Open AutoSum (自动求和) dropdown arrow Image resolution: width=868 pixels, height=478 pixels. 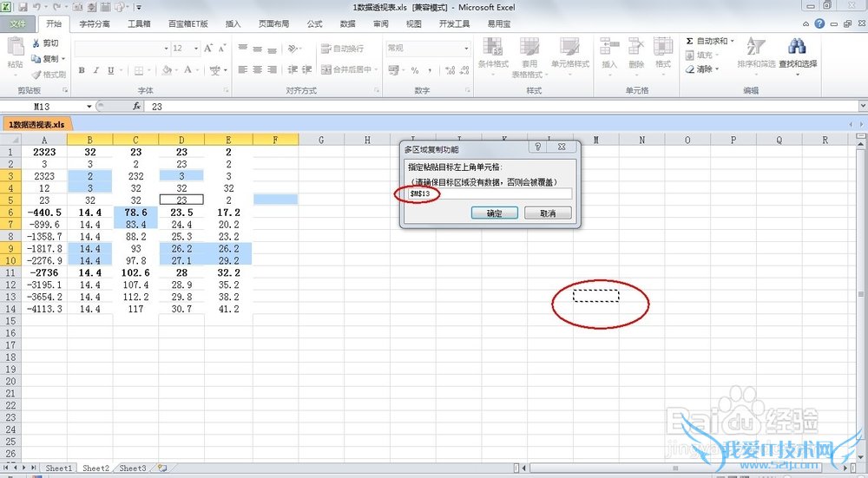coord(732,41)
